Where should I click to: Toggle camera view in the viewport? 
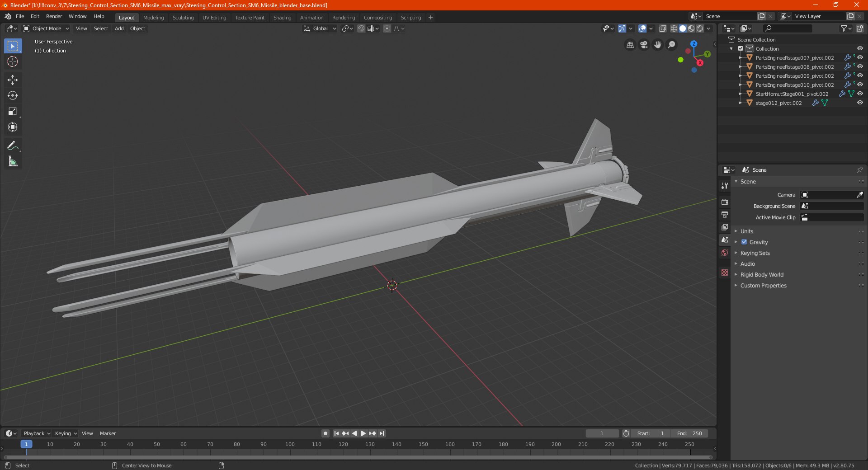coord(644,45)
